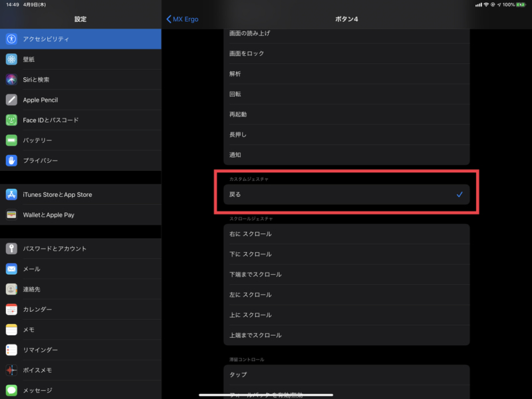The height and width of the screenshot is (399, 532).
Task: Tap the home indicator bar
Action: (x=266, y=394)
